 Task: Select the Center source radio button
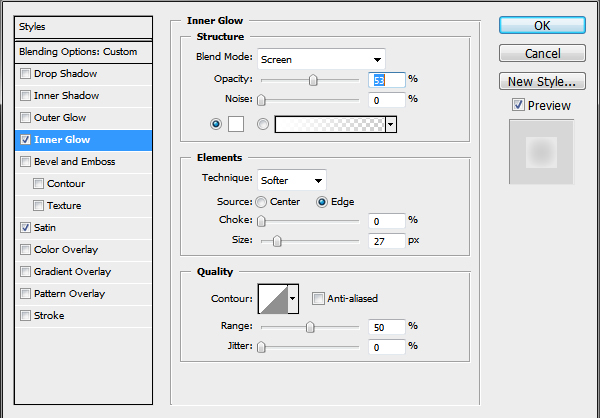click(261, 202)
